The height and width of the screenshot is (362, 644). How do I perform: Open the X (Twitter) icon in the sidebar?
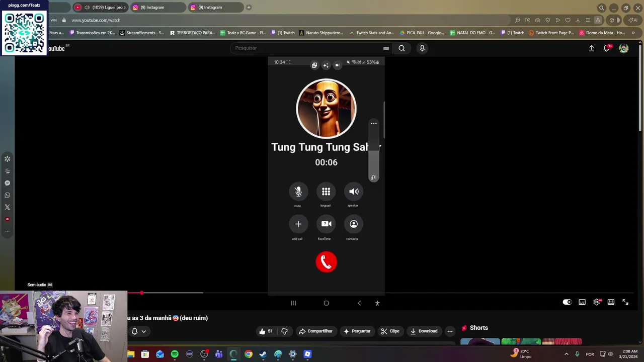click(7, 207)
